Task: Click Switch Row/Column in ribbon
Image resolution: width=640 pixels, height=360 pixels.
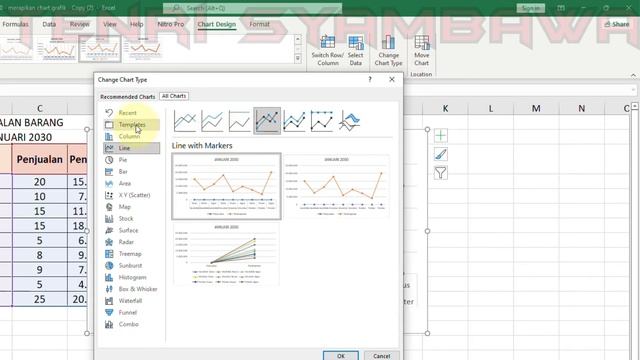Action: [x=328, y=51]
